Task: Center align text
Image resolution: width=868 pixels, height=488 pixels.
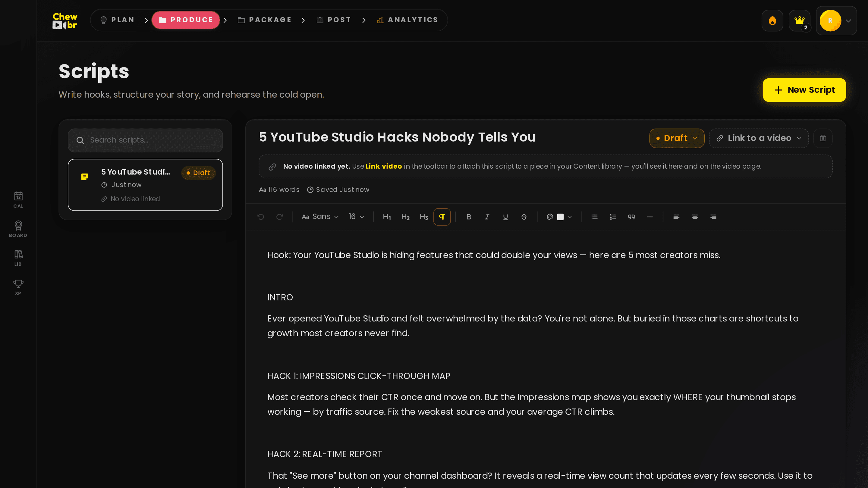Action: click(x=695, y=217)
